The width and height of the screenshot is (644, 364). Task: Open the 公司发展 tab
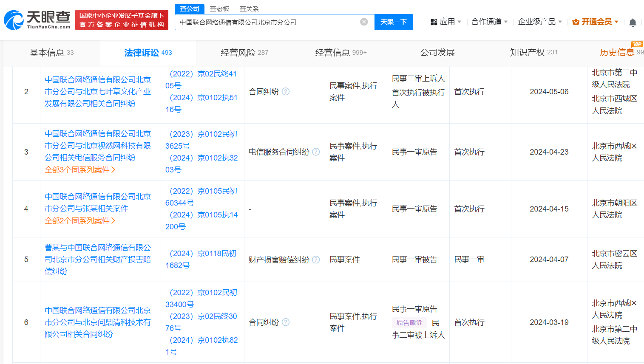[437, 53]
